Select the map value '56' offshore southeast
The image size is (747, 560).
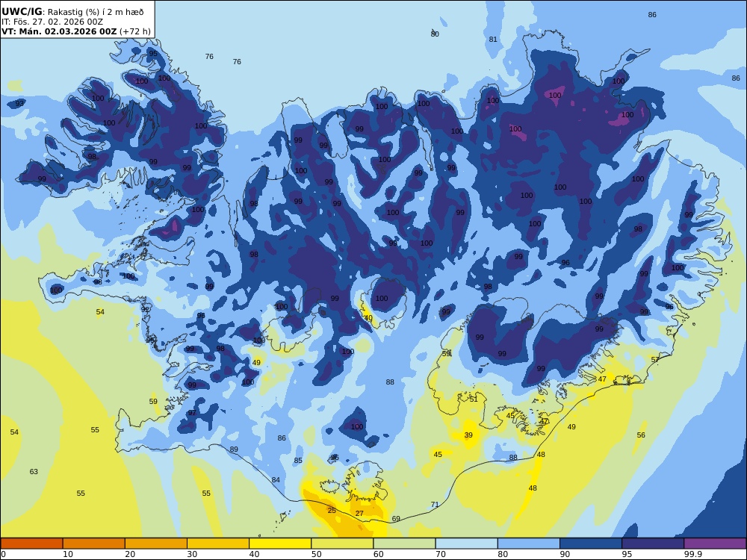(x=641, y=435)
